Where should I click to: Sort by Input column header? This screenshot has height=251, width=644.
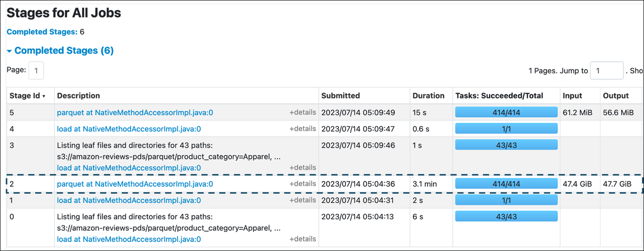tap(572, 96)
